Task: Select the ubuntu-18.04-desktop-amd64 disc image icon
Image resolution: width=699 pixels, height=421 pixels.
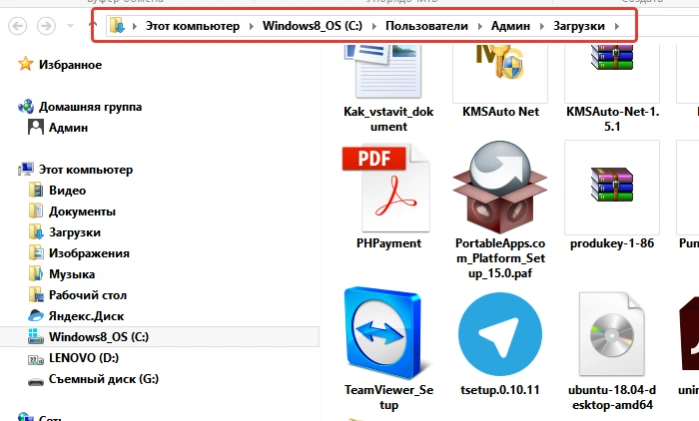Action: tap(612, 334)
